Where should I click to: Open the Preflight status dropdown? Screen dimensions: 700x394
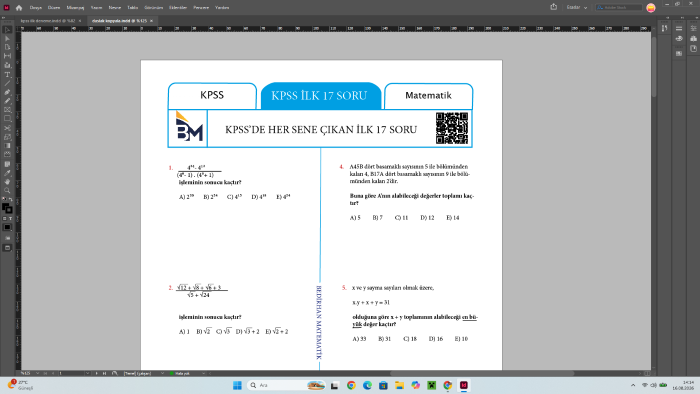[x=204, y=373]
